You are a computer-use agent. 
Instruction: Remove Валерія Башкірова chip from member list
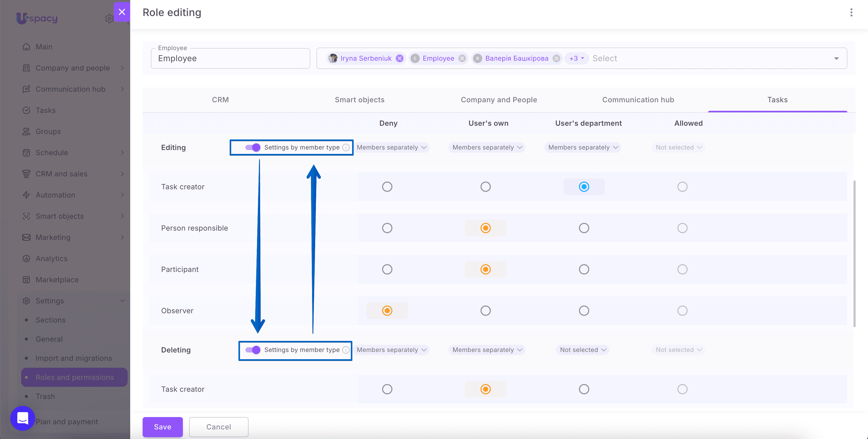point(556,58)
